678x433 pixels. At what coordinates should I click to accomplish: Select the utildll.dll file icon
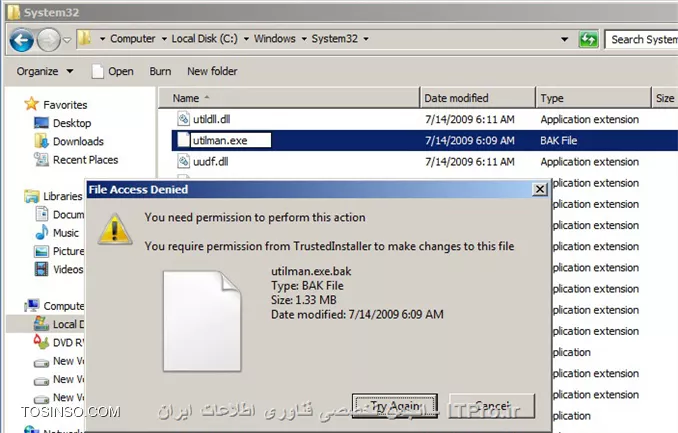[184, 119]
